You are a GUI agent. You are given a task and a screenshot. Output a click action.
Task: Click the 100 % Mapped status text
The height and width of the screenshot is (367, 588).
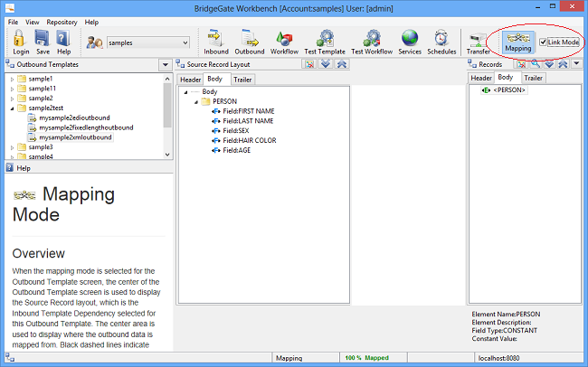click(x=366, y=358)
